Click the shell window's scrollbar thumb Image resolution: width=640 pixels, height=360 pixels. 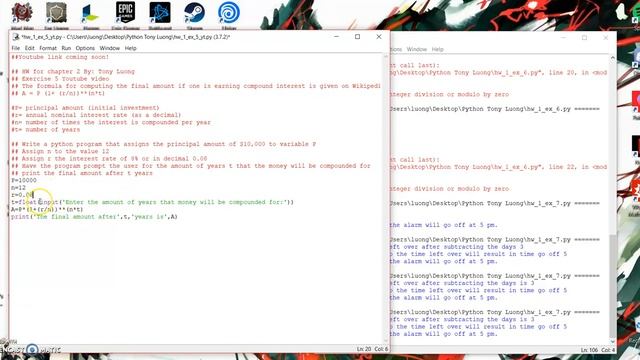[x=613, y=286]
